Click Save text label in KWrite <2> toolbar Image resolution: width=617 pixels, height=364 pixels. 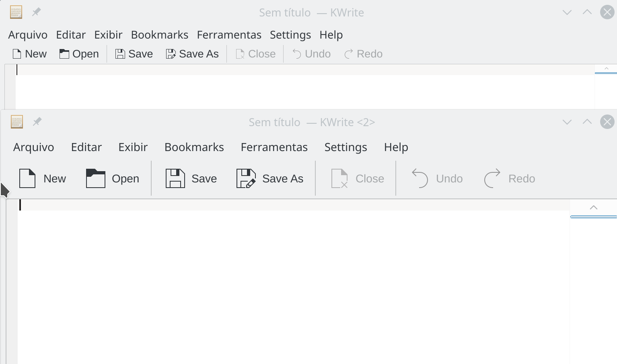coord(204,179)
